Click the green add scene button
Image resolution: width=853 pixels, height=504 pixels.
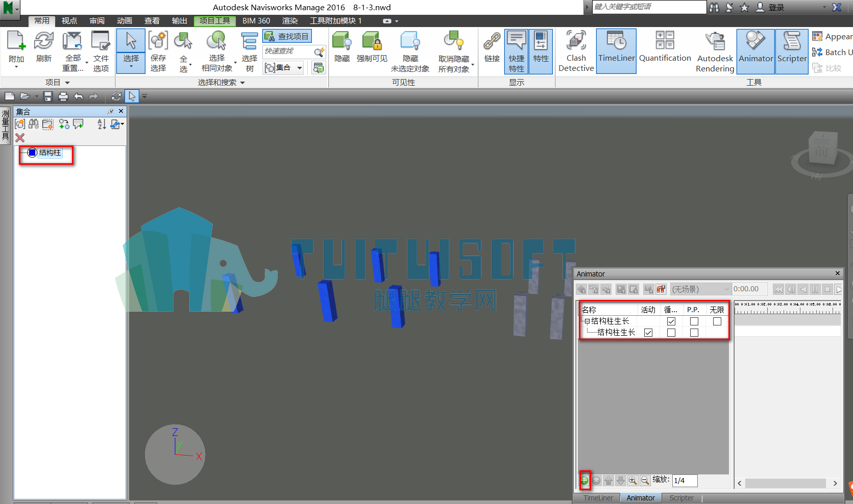[x=584, y=481]
